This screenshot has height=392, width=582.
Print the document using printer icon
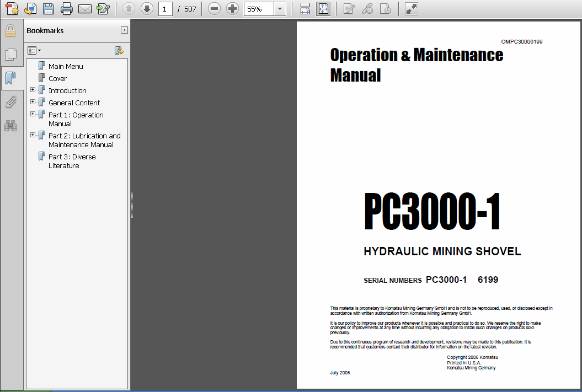66,8
